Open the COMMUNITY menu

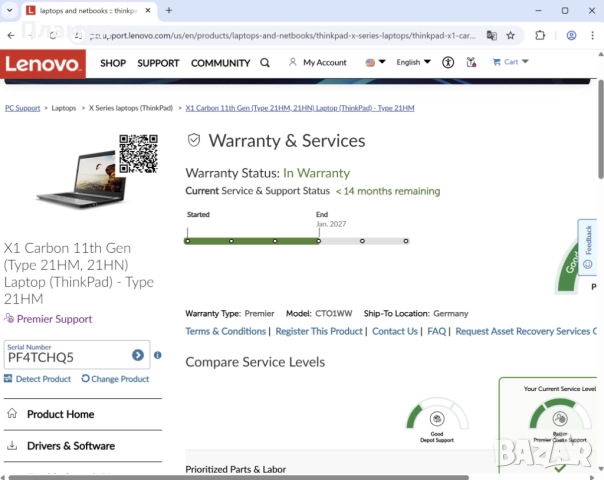220,63
